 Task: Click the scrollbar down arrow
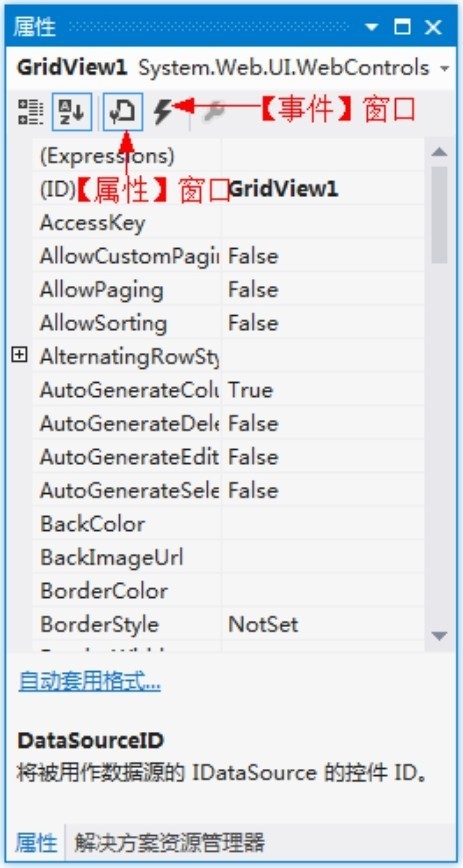click(x=439, y=636)
